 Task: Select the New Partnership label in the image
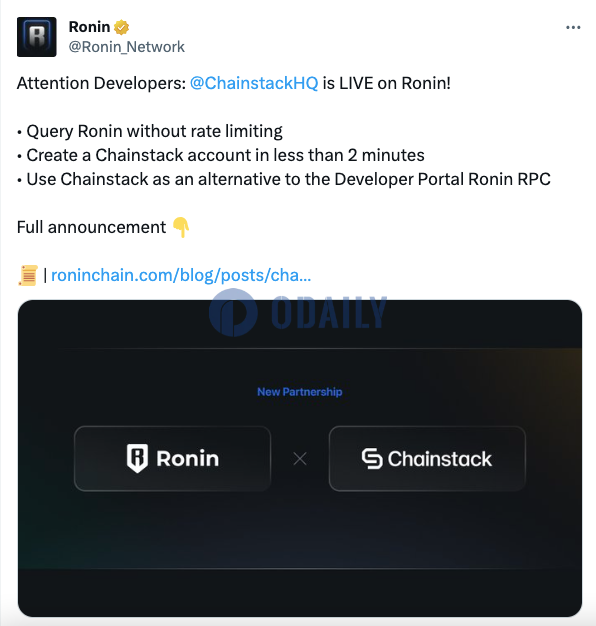click(x=300, y=392)
